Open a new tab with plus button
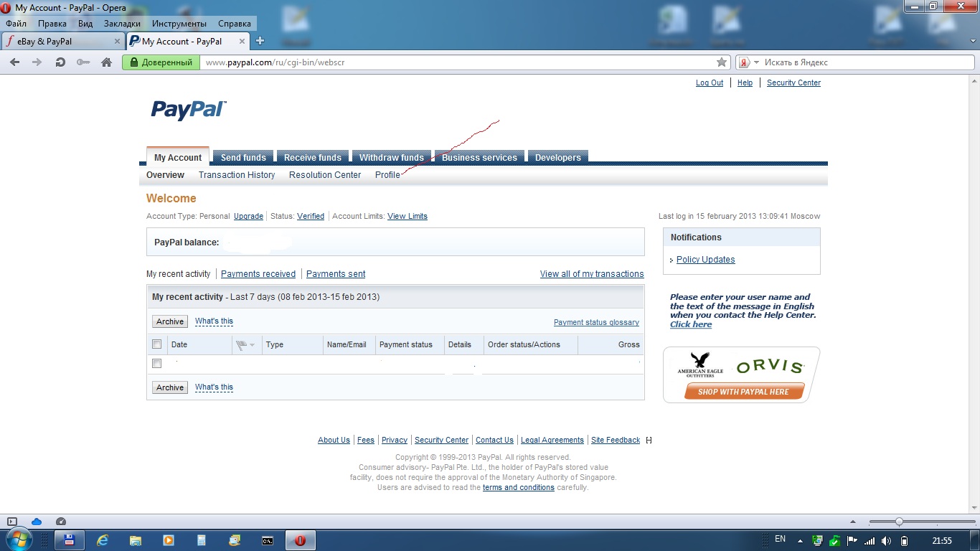The width and height of the screenshot is (980, 551). 260,41
